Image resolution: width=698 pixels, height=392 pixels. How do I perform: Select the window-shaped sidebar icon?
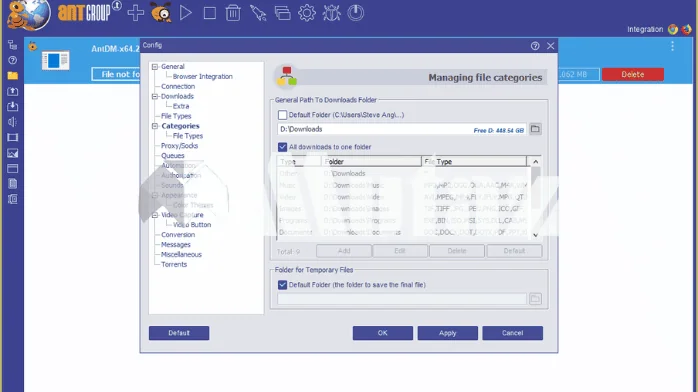(12, 168)
